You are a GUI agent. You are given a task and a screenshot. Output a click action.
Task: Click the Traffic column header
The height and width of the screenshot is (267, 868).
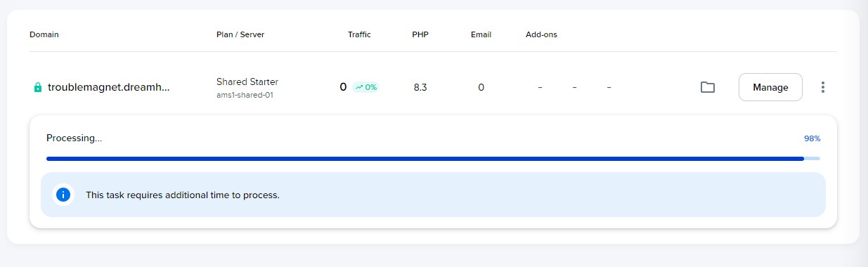coord(359,34)
